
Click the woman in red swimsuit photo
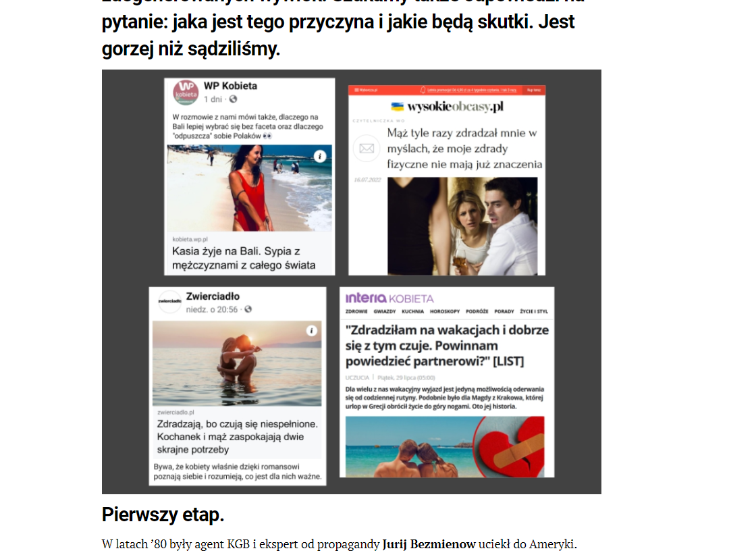(249, 188)
